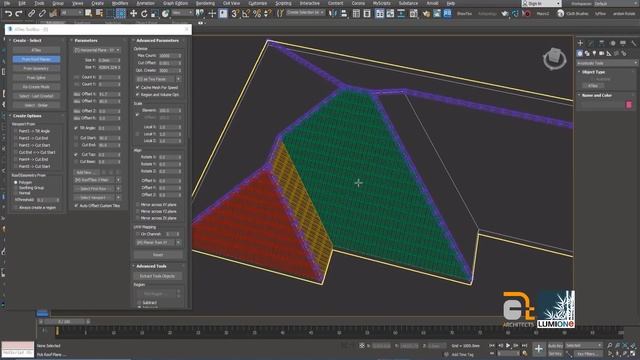This screenshot has height=360, width=640.
Task: Collapse the Create - Select rollout
Action: [x=27, y=40]
